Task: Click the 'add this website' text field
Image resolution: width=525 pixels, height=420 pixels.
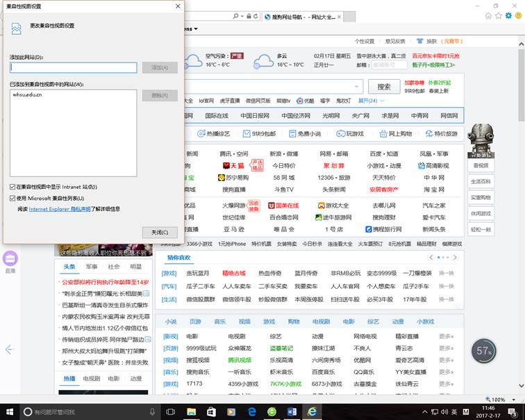Action: [73, 67]
